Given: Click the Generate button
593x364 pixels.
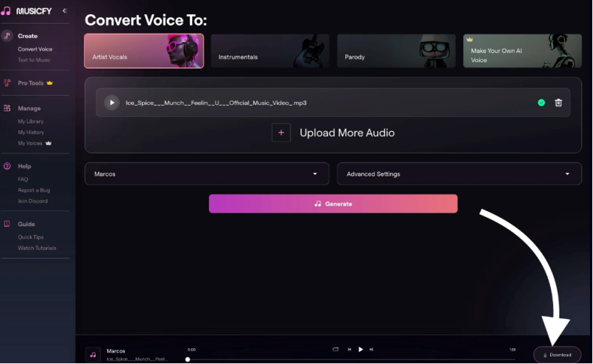Looking at the screenshot, I should (333, 203).
